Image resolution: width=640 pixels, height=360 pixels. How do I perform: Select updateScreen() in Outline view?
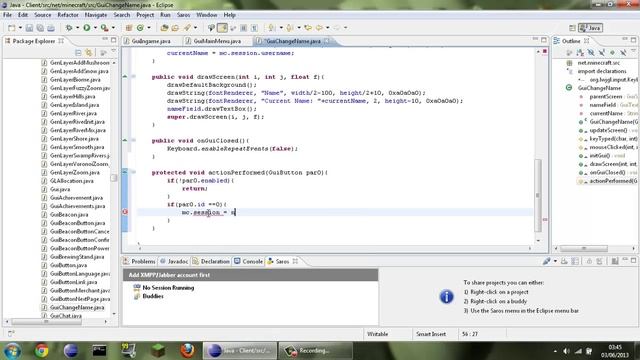608,130
